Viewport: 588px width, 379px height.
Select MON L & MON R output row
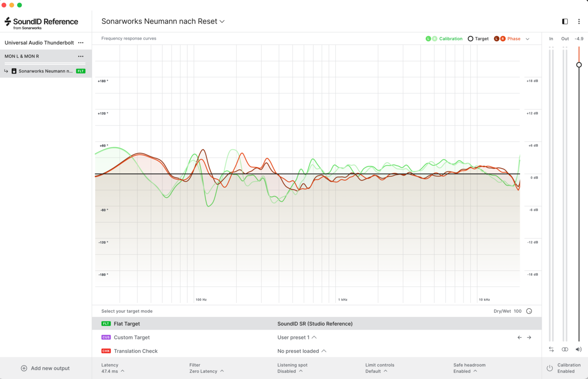pyautogui.click(x=46, y=57)
